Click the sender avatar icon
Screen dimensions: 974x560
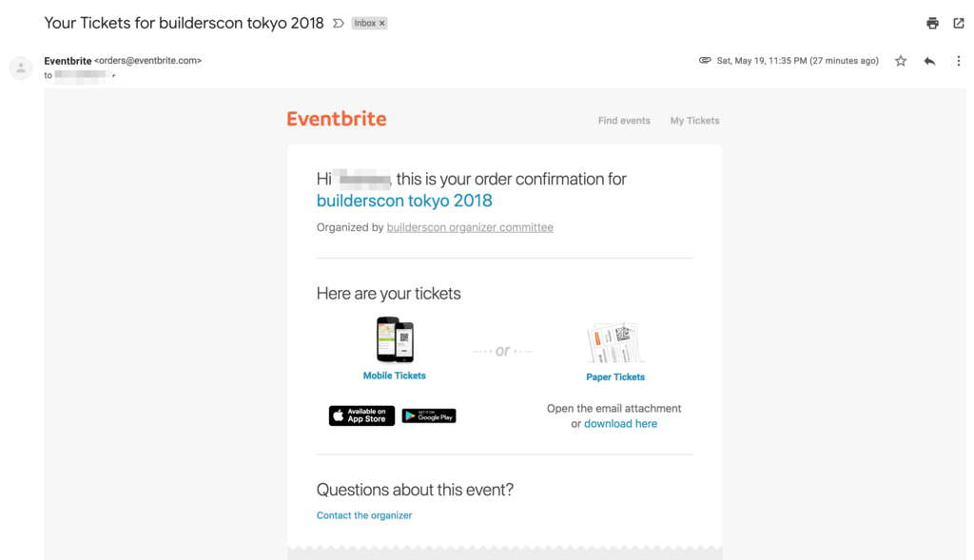(x=21, y=68)
